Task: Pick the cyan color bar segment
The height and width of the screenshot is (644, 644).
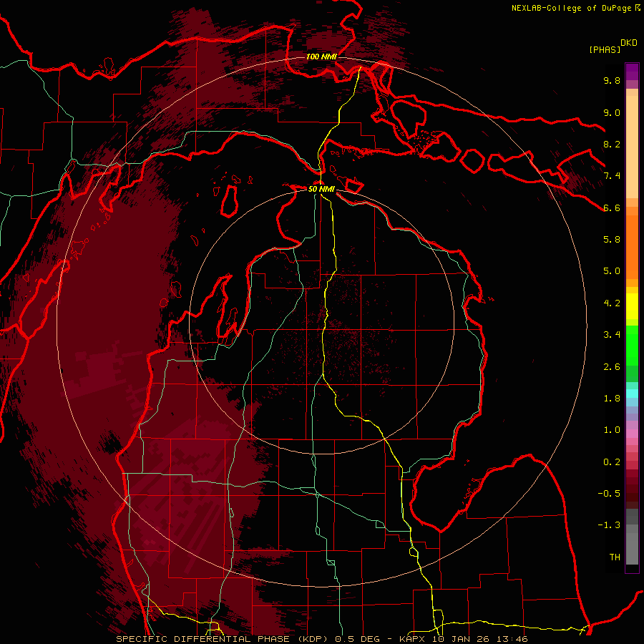Action: click(632, 394)
